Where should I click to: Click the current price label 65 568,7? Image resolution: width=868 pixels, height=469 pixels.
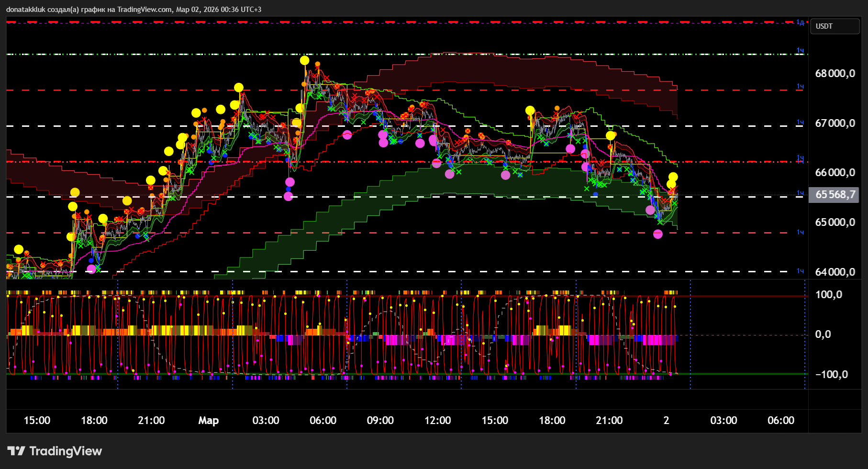point(834,195)
